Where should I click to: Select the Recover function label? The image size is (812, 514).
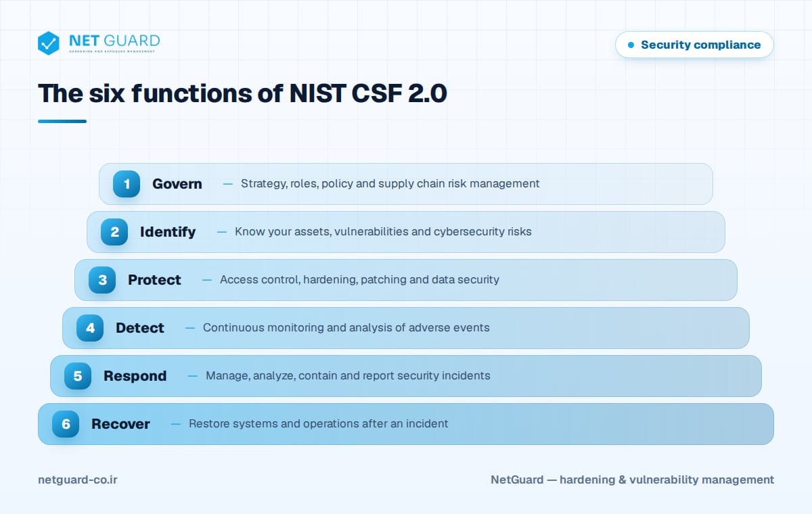click(120, 424)
